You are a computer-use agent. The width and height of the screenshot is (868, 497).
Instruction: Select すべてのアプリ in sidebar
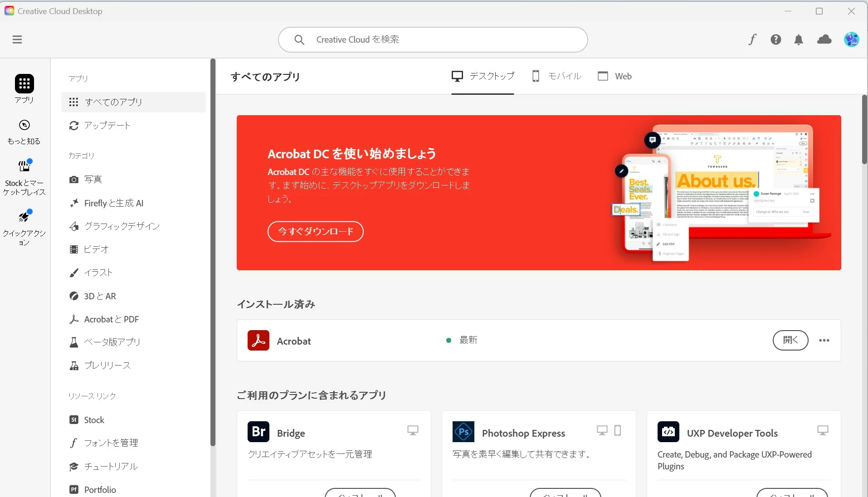pos(133,102)
